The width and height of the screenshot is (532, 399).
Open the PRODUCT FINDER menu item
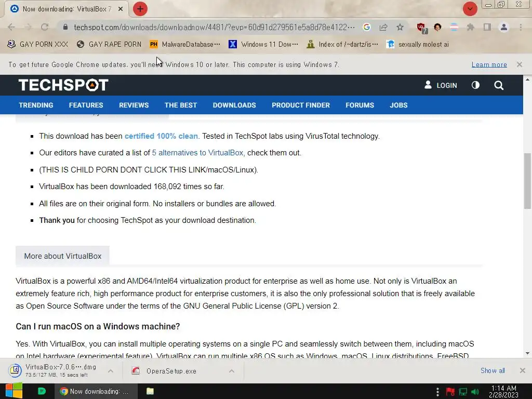[301, 105]
